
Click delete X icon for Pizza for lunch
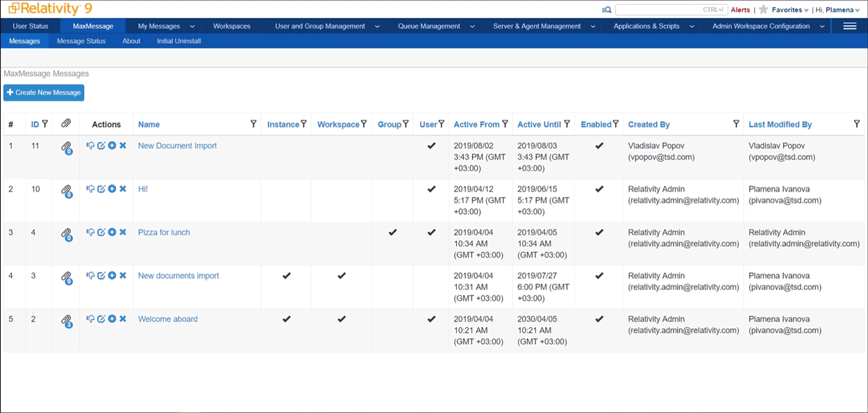tap(123, 233)
